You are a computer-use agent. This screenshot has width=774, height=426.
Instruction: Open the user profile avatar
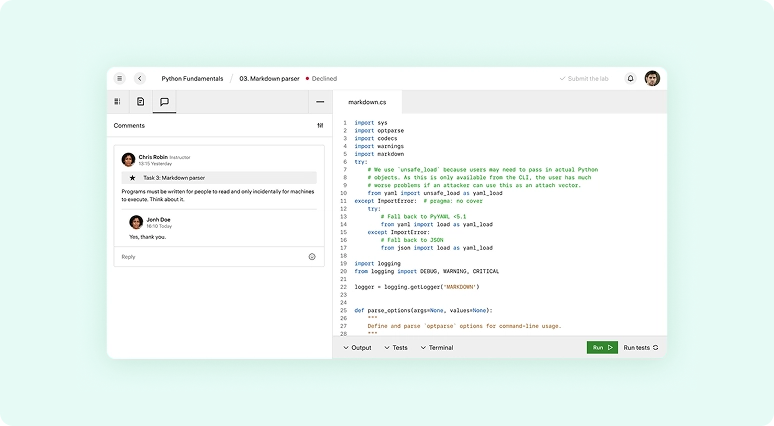tap(652, 78)
